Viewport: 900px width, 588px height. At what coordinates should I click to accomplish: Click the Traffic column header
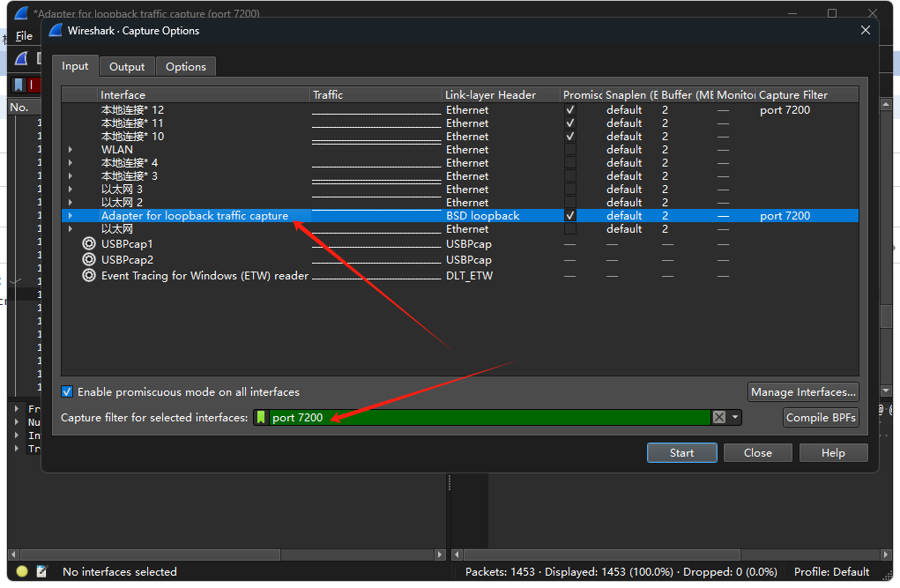click(x=376, y=94)
